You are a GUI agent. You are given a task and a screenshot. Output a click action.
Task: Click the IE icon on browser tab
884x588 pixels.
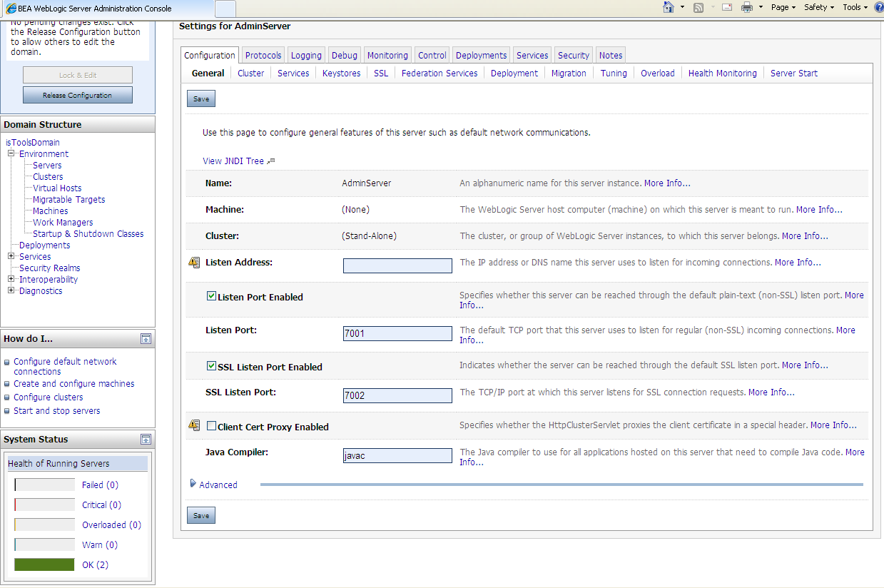click(x=11, y=9)
